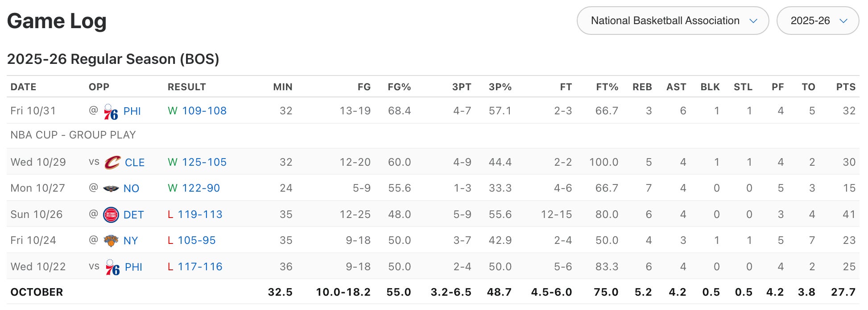Image resolution: width=868 pixels, height=310 pixels.
Task: Open the L 119-113 game result
Action: point(199,214)
